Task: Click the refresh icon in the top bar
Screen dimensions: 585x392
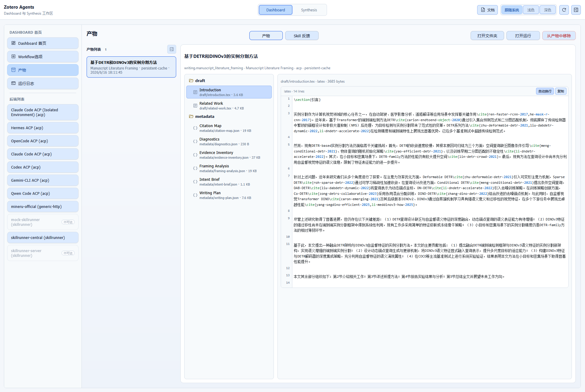Action: pos(564,10)
